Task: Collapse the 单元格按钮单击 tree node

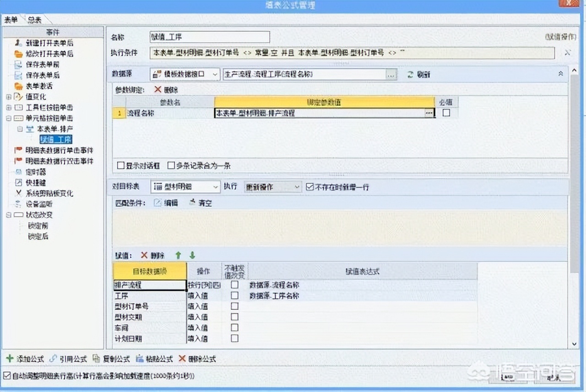Action: (9, 118)
